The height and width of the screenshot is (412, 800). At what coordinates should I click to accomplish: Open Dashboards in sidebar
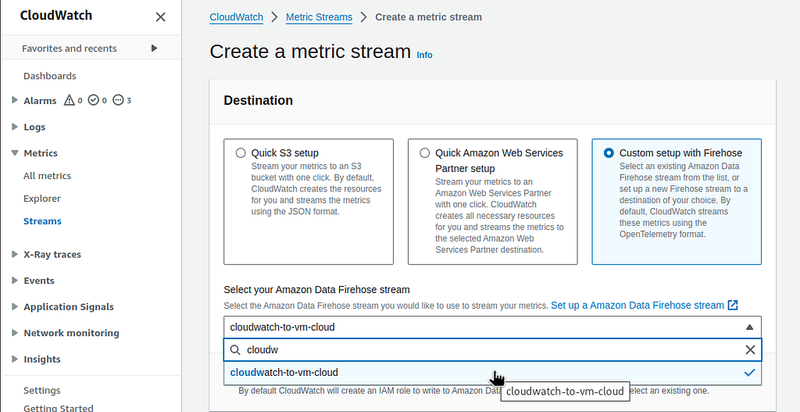click(x=49, y=76)
